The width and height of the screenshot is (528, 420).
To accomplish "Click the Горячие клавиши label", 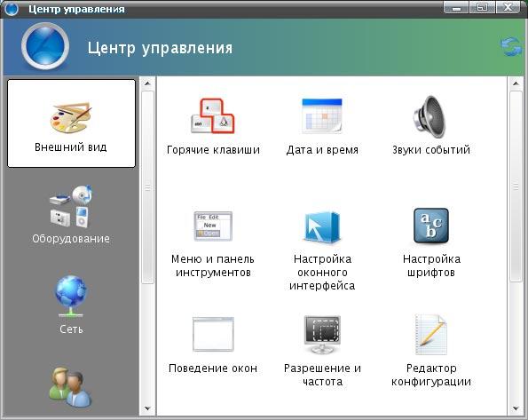I will click(213, 150).
